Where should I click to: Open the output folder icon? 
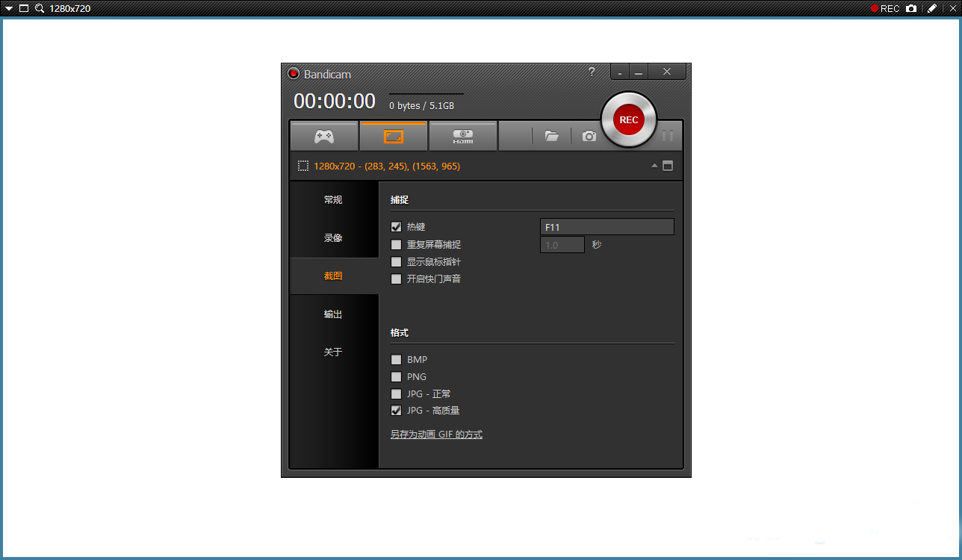[x=552, y=136]
